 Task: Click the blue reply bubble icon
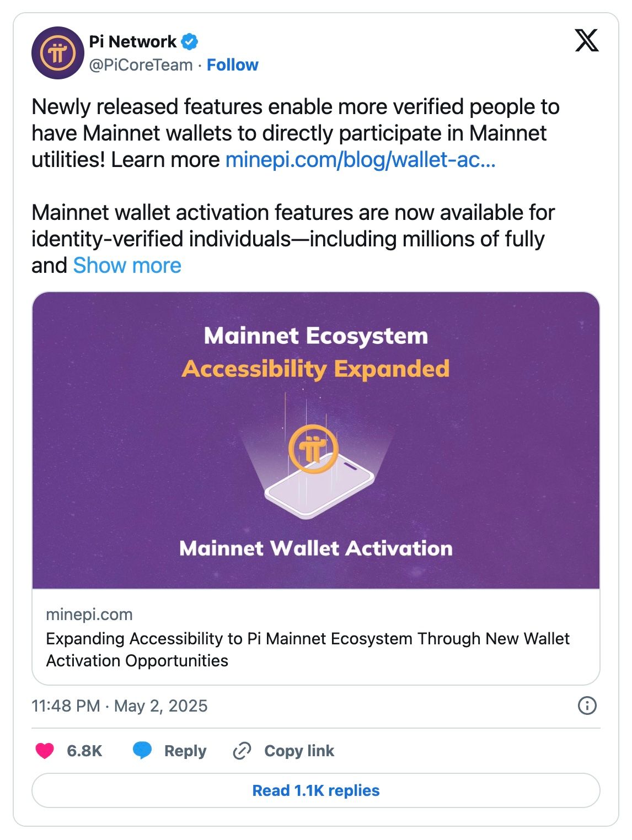click(142, 751)
